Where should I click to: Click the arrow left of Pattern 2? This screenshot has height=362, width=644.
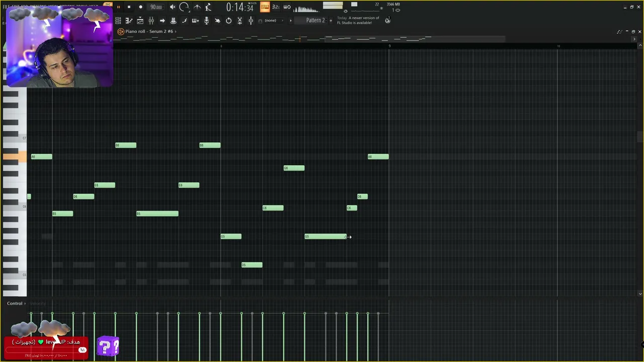[x=290, y=21]
